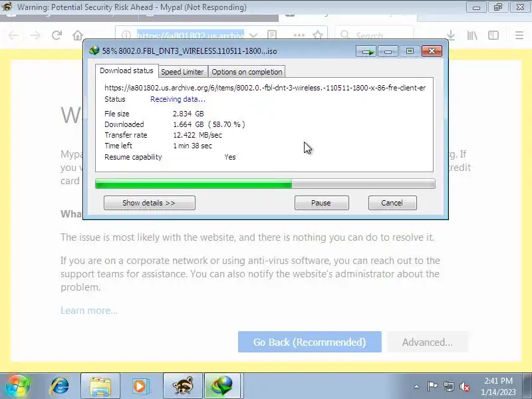532x399 pixels.
Task: Show details of the download
Action: point(149,203)
